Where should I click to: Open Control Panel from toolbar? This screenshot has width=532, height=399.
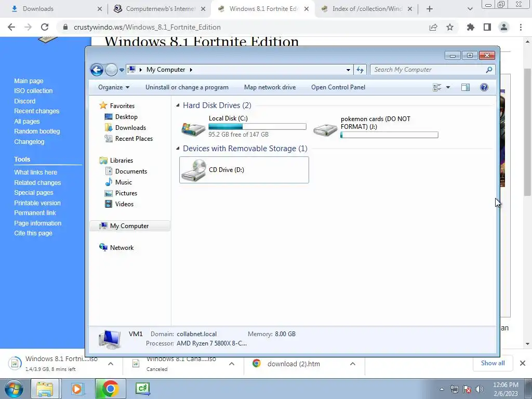(338, 87)
